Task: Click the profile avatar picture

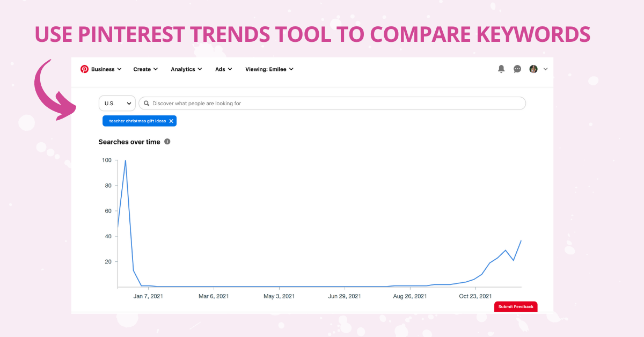Action: pos(533,69)
